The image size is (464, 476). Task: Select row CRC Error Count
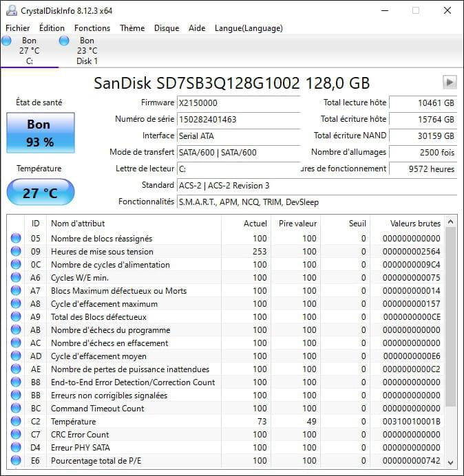[226, 434]
